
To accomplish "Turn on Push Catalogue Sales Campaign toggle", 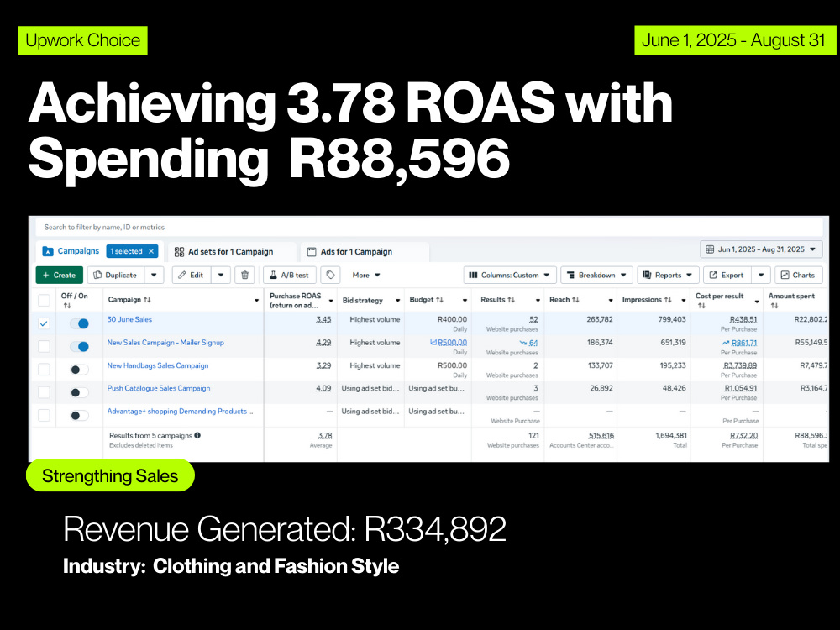I will [79, 392].
